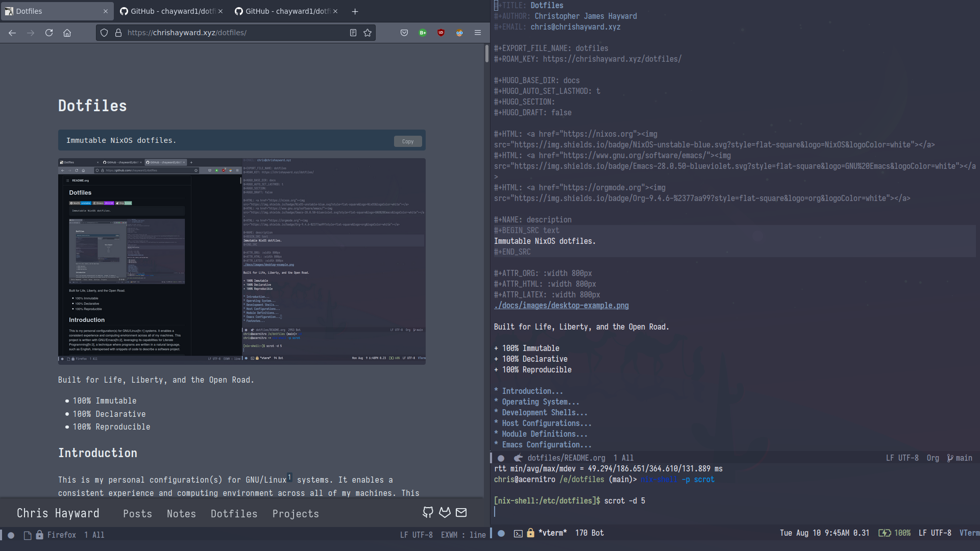Click the uBlock Origin extension icon
Image resolution: width=980 pixels, height=551 pixels.
coord(441,32)
